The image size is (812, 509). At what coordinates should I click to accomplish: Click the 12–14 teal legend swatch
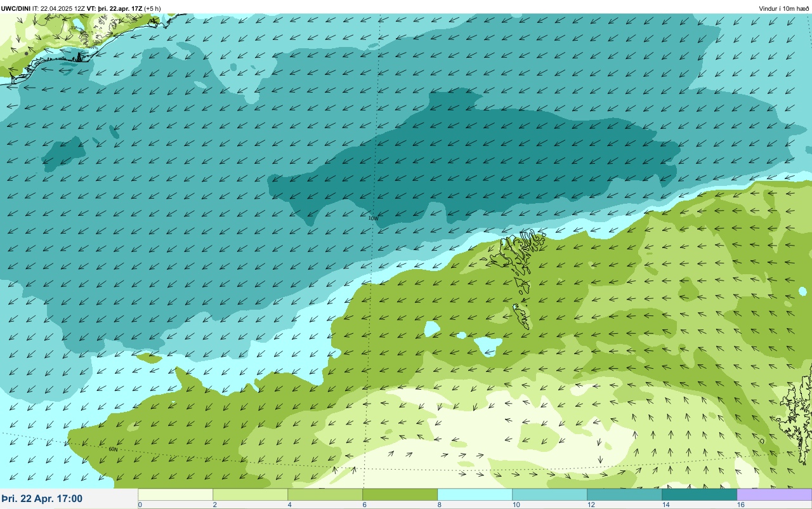624,494
